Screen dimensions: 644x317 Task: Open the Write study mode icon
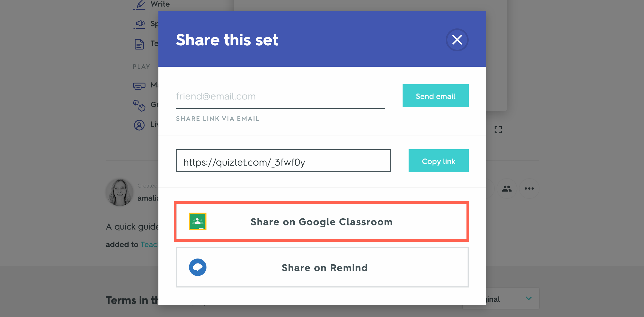[140, 5]
